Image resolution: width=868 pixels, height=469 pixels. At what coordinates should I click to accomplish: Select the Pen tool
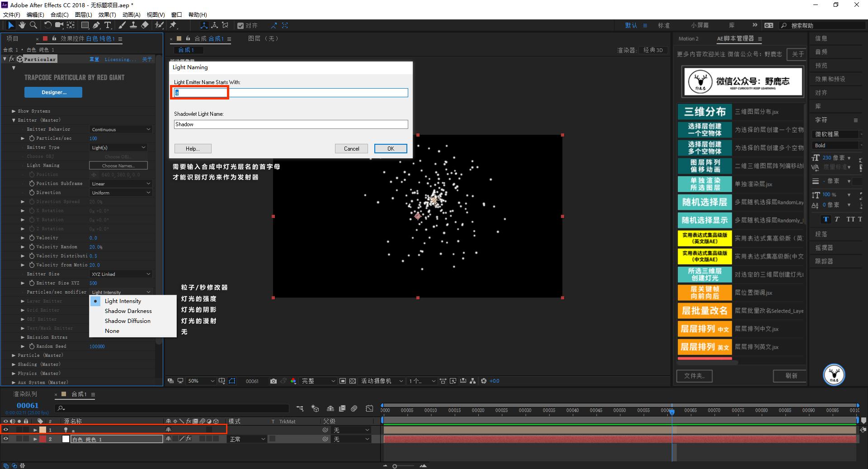tap(96, 25)
